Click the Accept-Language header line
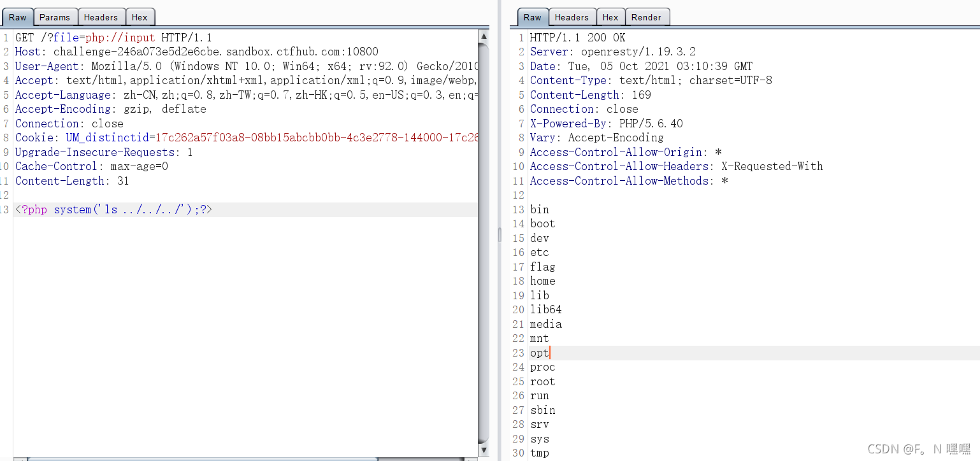 point(247,95)
